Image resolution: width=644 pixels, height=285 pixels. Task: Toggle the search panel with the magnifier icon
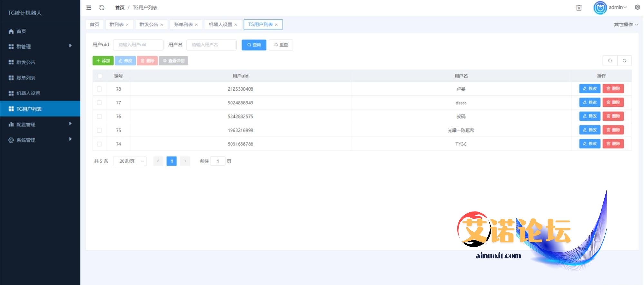coord(610,61)
